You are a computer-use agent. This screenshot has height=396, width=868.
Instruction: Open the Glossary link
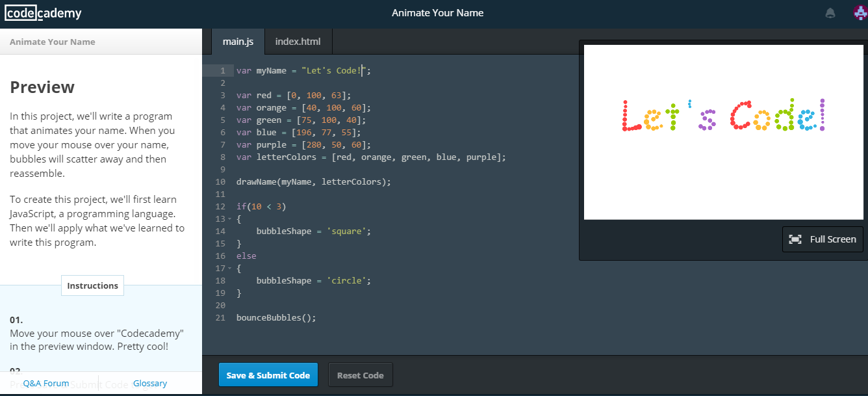pyautogui.click(x=149, y=382)
